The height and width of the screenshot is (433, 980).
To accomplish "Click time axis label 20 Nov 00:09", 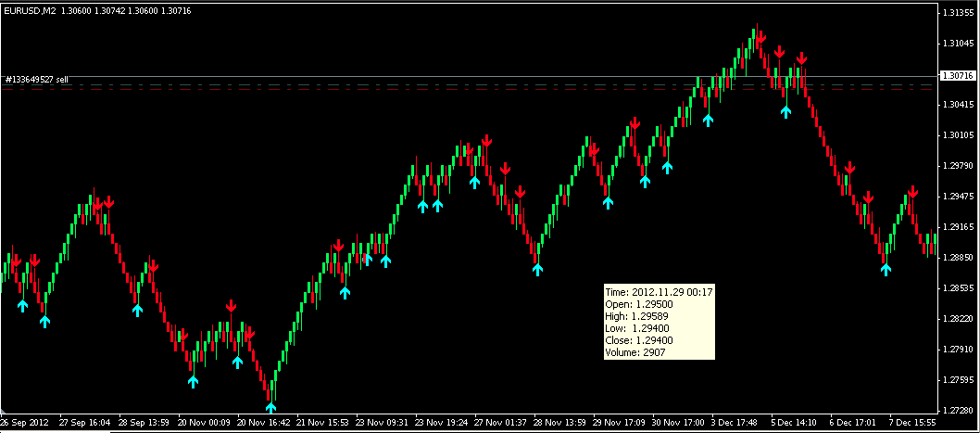I will click(x=205, y=422).
